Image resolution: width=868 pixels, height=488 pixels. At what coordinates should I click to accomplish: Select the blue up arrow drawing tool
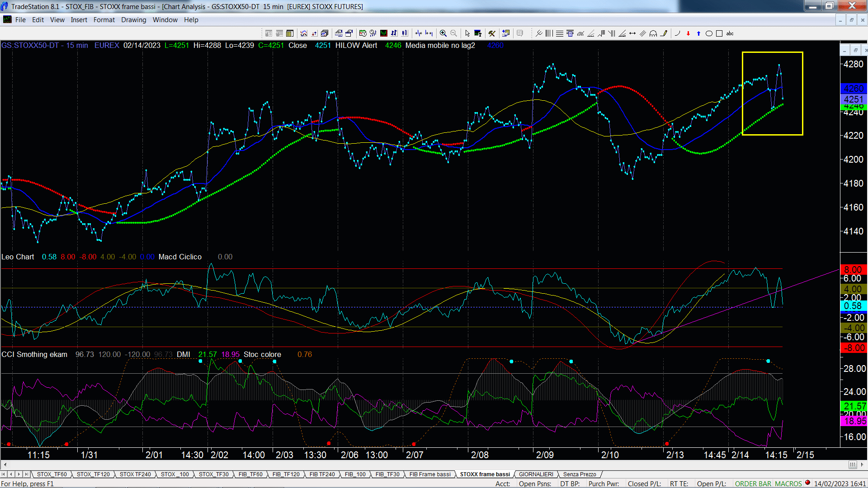(x=698, y=33)
